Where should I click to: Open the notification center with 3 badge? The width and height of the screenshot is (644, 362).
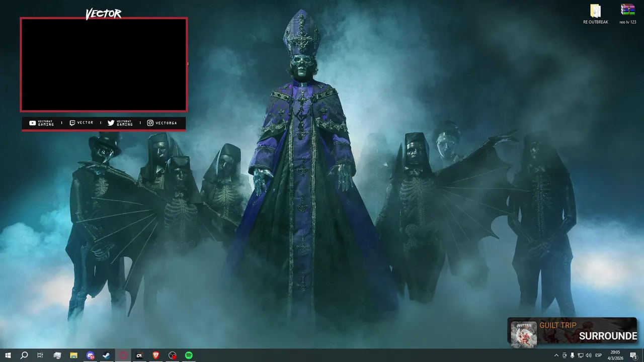tap(633, 355)
